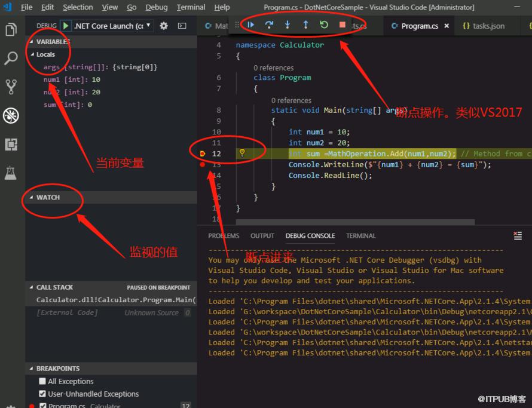532x408 pixels.
Task: Step into in the debug toolbar
Action: pyautogui.click(x=288, y=24)
